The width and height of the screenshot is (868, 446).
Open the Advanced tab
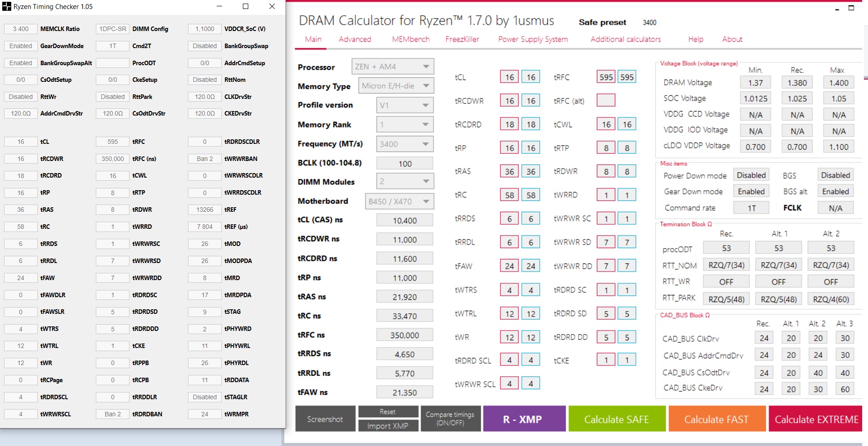[355, 39]
